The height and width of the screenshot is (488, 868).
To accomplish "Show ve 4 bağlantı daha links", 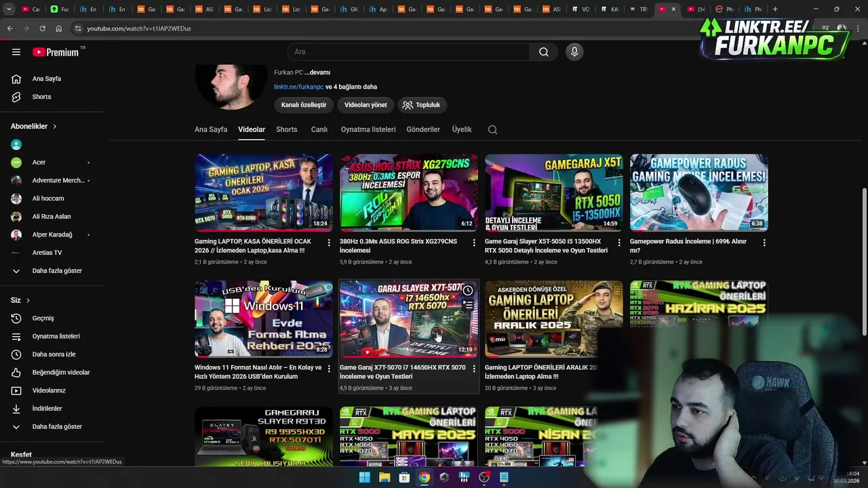I will [x=351, y=87].
